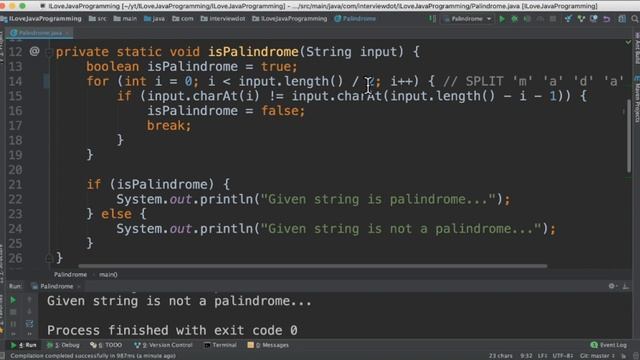This screenshot has width=640, height=360.
Task: Start debugging with the top toolbar bug icon
Action: (515, 19)
